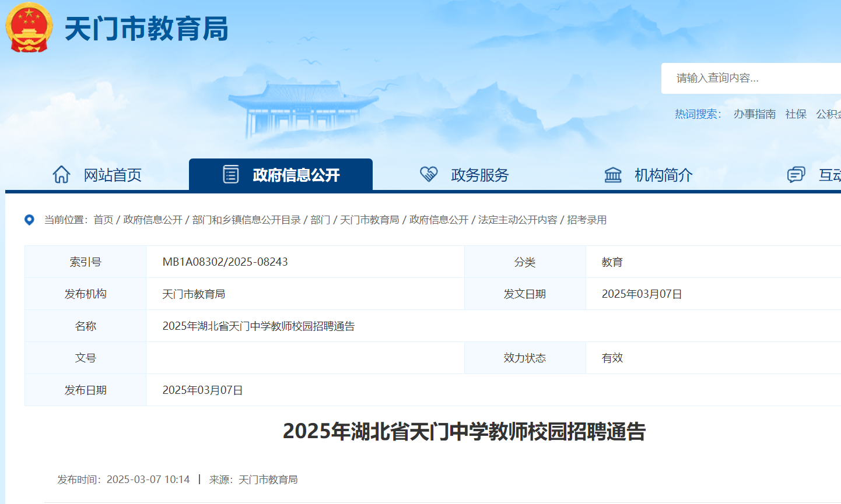Screen dimensions: 841x504
Task: Click the national emblem logo
Action: tap(29, 28)
